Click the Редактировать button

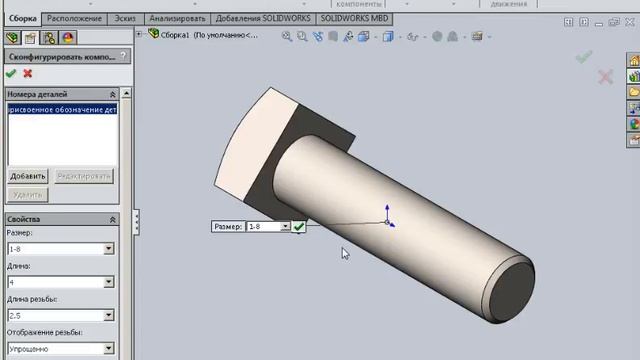pos(84,176)
